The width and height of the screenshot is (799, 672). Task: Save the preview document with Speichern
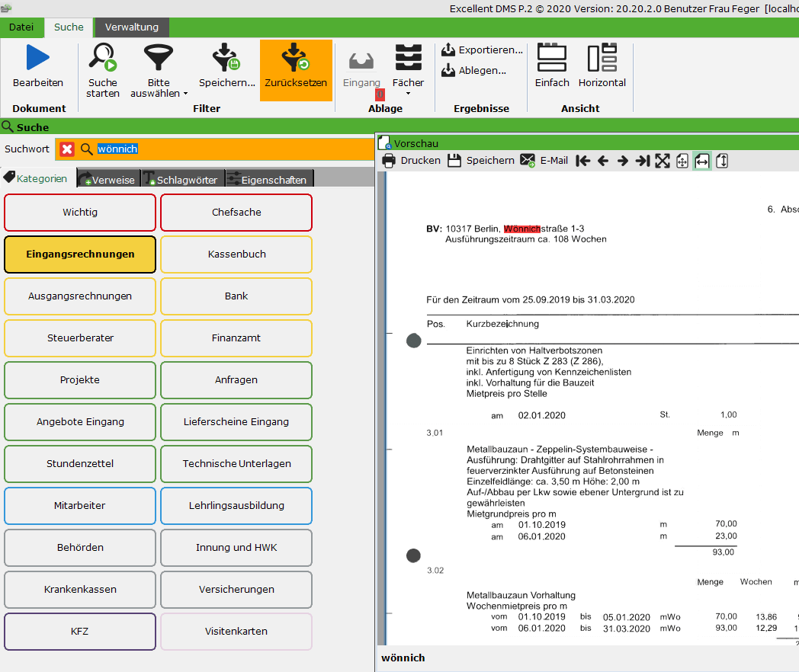click(481, 161)
